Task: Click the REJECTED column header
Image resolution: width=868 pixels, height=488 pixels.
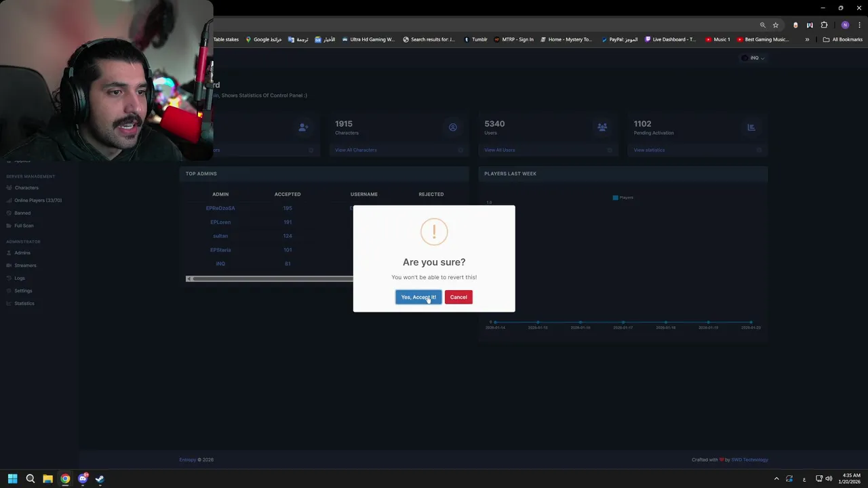Action: click(431, 195)
